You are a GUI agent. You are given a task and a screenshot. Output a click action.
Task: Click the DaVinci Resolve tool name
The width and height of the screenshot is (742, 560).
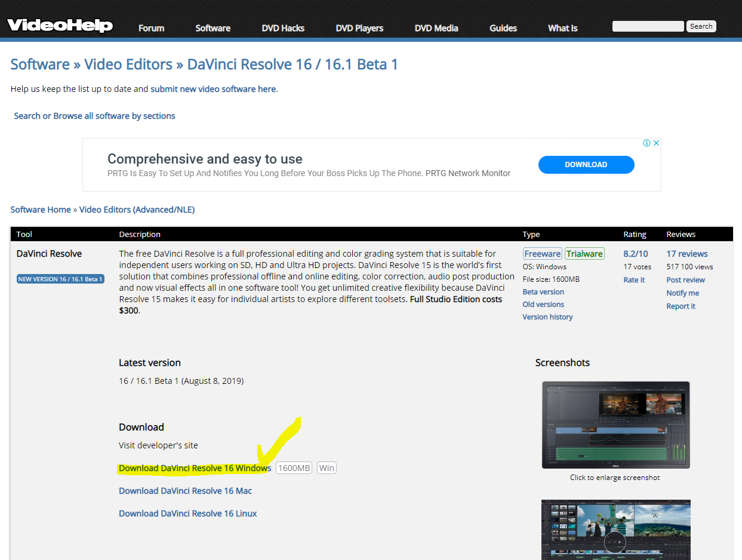tap(49, 254)
